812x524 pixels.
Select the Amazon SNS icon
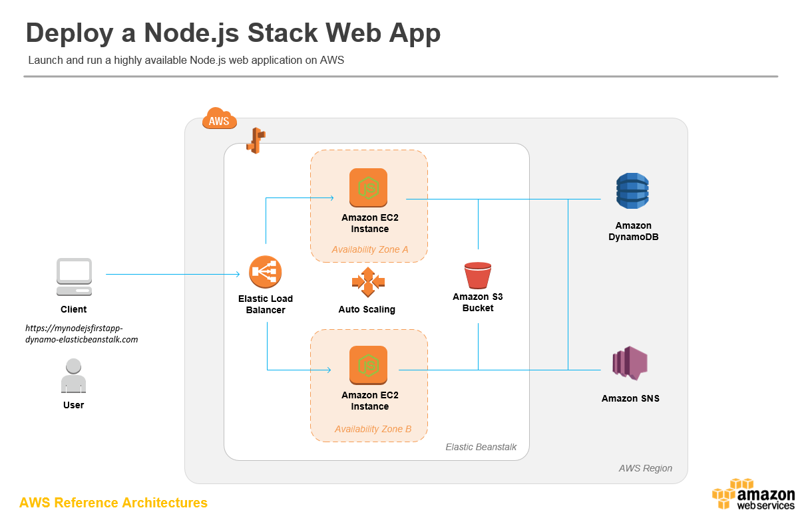pyautogui.click(x=630, y=364)
